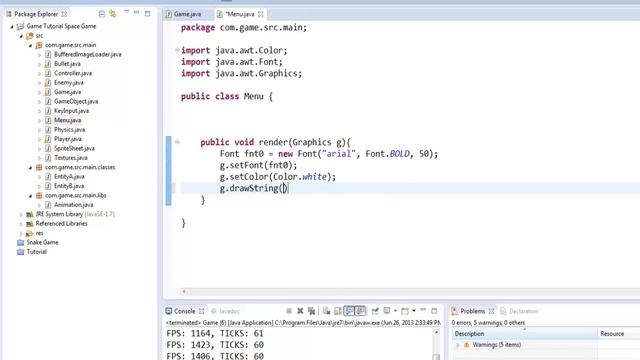Toggle Scroll Lock in Console
The image size is (640, 360).
[338, 311]
